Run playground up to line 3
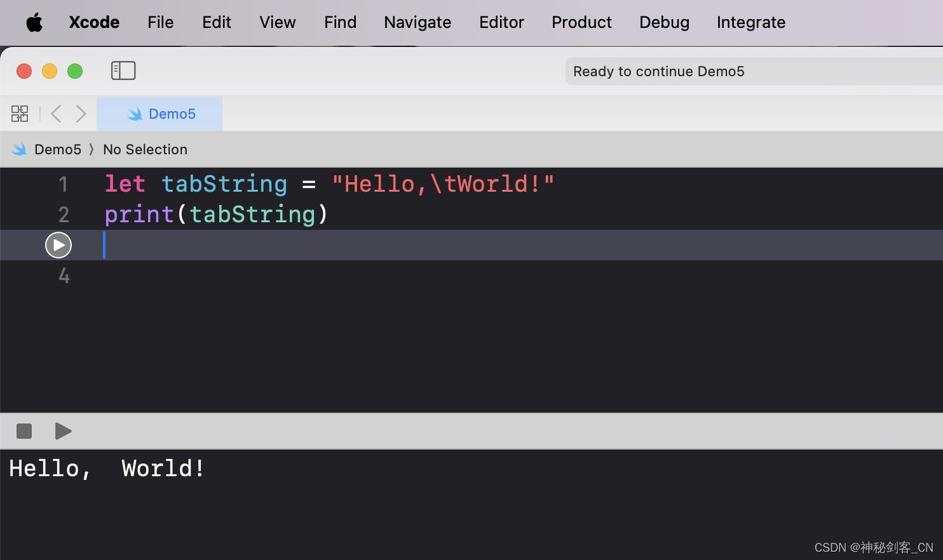 (x=58, y=245)
